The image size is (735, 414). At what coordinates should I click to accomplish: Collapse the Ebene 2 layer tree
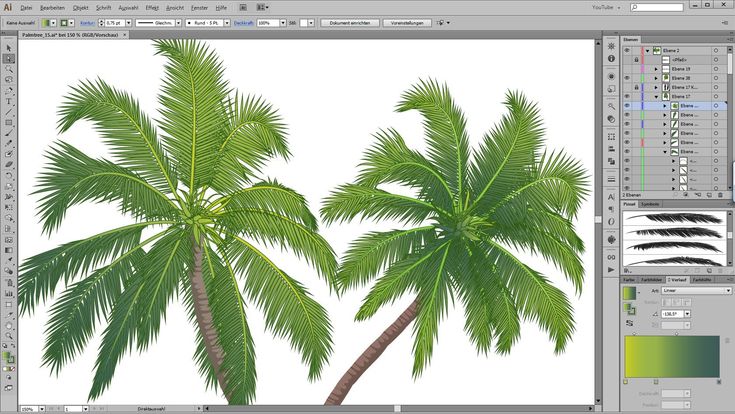[647, 51]
